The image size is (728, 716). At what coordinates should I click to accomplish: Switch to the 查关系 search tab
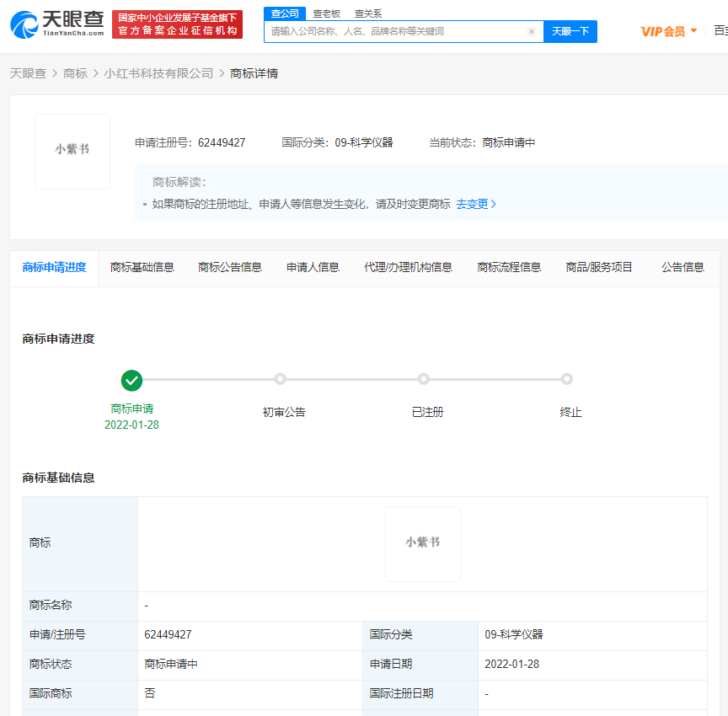(367, 13)
